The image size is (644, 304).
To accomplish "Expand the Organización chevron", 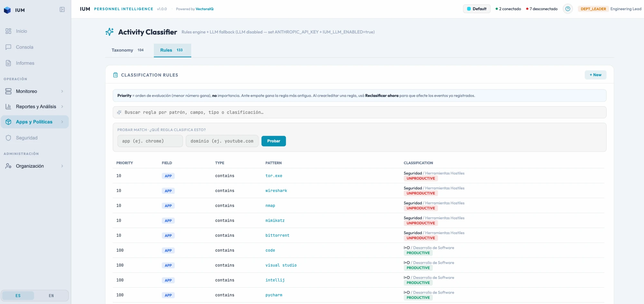I will (x=62, y=166).
